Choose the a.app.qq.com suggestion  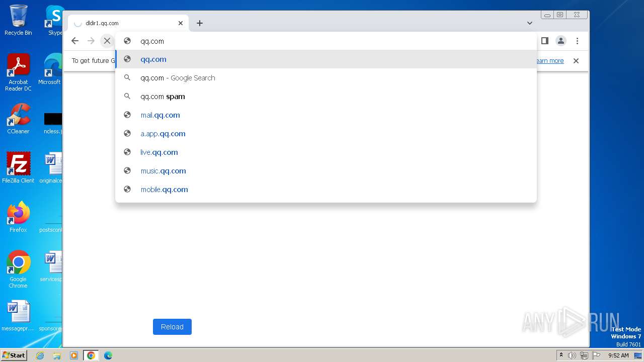[x=326, y=134]
